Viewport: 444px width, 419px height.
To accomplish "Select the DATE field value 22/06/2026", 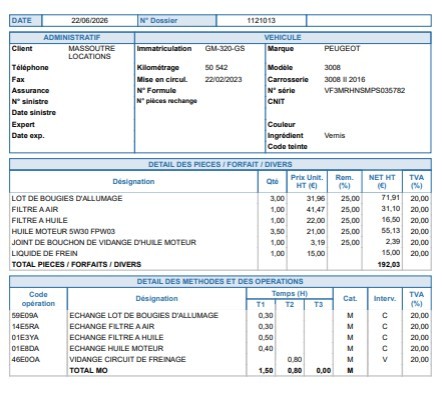I will tap(89, 20).
